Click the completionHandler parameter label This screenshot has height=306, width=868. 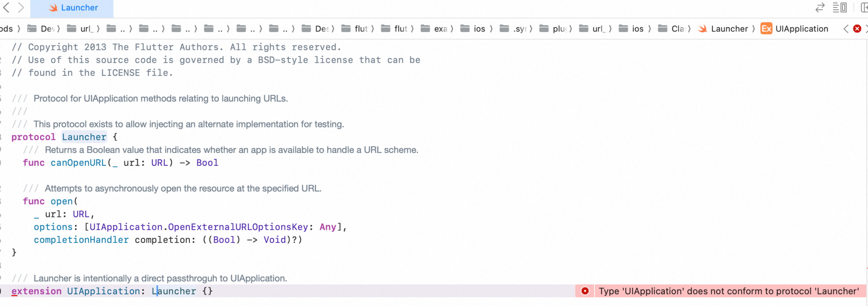pyautogui.click(x=81, y=240)
